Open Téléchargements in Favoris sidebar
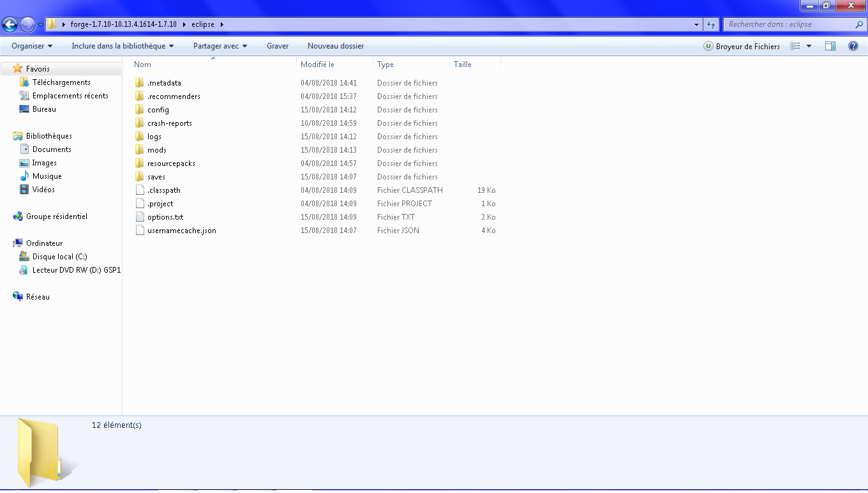 point(61,82)
